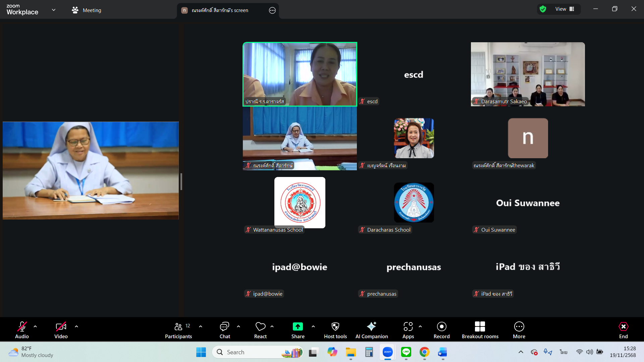This screenshot has height=362, width=644.
Task: Open Zoom Workplace dropdown chevron
Action: [x=54, y=10]
